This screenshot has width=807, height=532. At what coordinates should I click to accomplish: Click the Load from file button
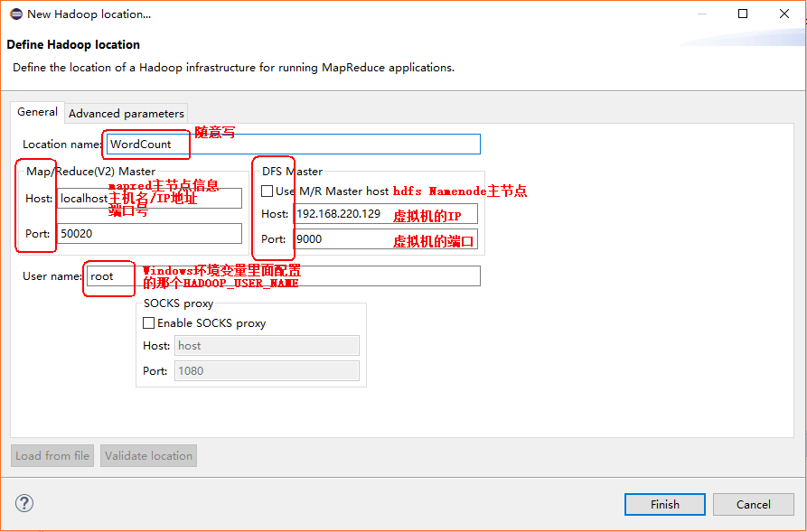point(52,455)
